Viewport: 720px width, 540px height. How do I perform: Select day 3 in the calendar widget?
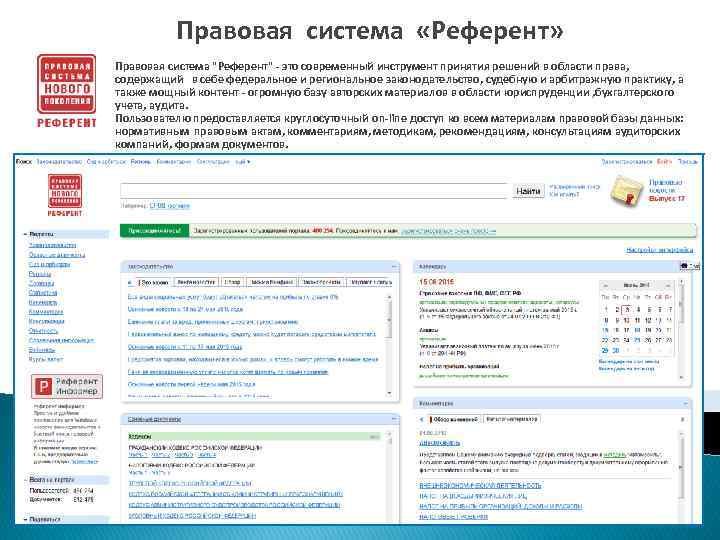tap(627, 309)
